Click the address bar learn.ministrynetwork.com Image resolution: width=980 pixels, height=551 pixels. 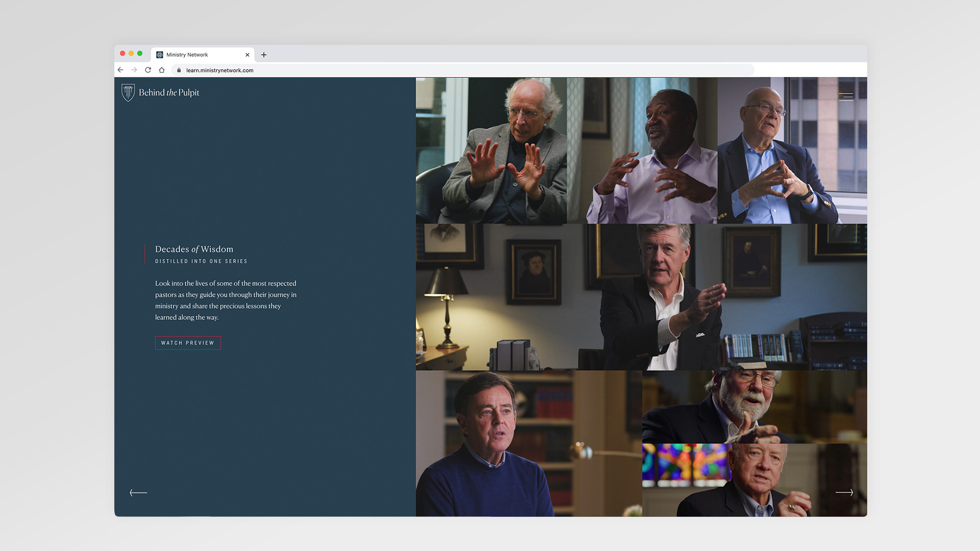click(x=463, y=70)
